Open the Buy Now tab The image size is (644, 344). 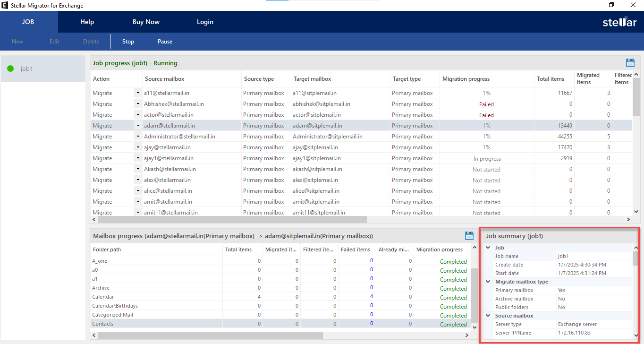[146, 22]
